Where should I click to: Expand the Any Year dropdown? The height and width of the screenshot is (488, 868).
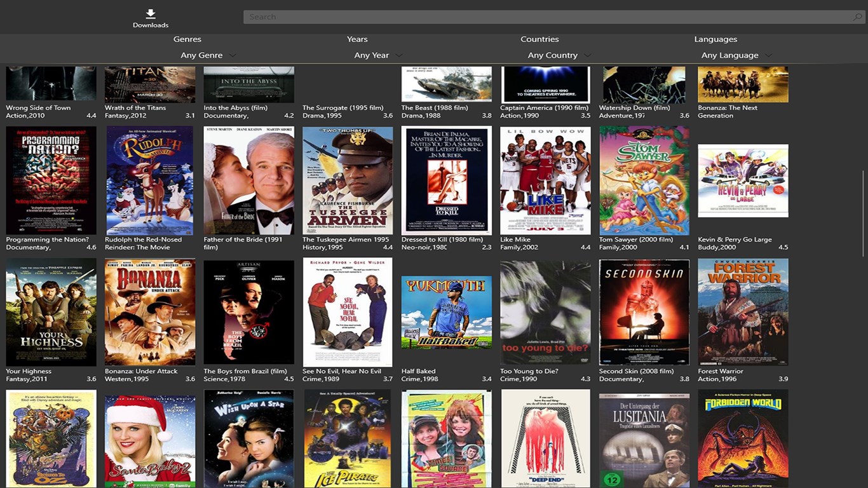(x=379, y=55)
